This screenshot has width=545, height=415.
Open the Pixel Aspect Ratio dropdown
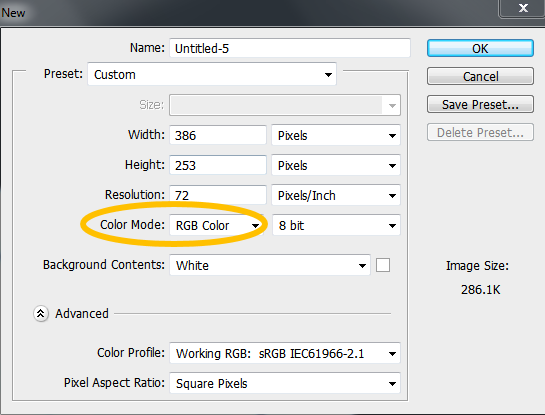coord(285,383)
